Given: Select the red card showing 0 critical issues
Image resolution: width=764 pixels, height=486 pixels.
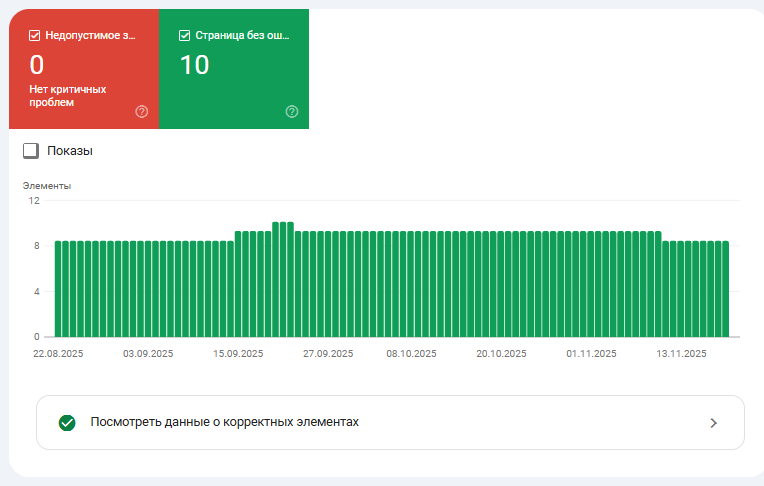Looking at the screenshot, I should point(84,69).
